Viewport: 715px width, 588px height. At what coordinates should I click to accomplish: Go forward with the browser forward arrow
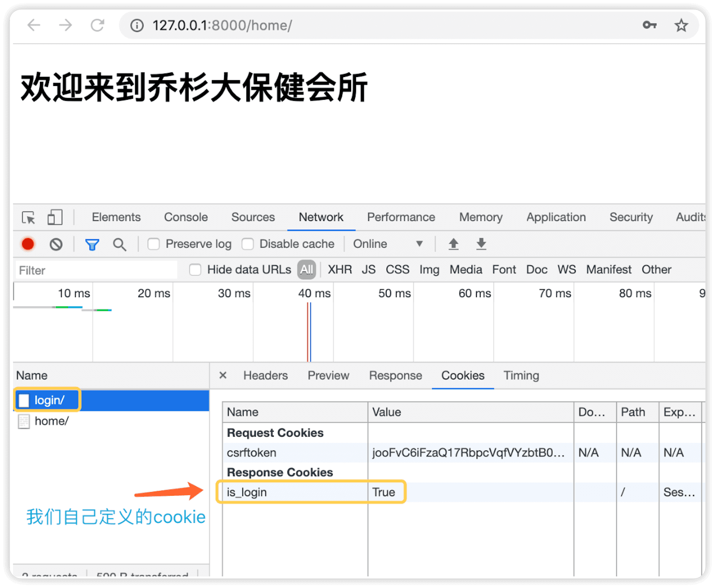click(x=66, y=25)
